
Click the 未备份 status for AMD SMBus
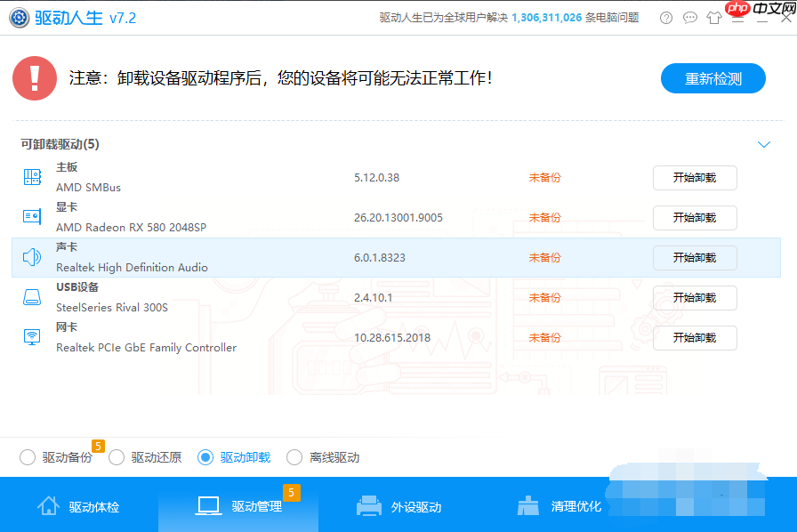(x=545, y=178)
